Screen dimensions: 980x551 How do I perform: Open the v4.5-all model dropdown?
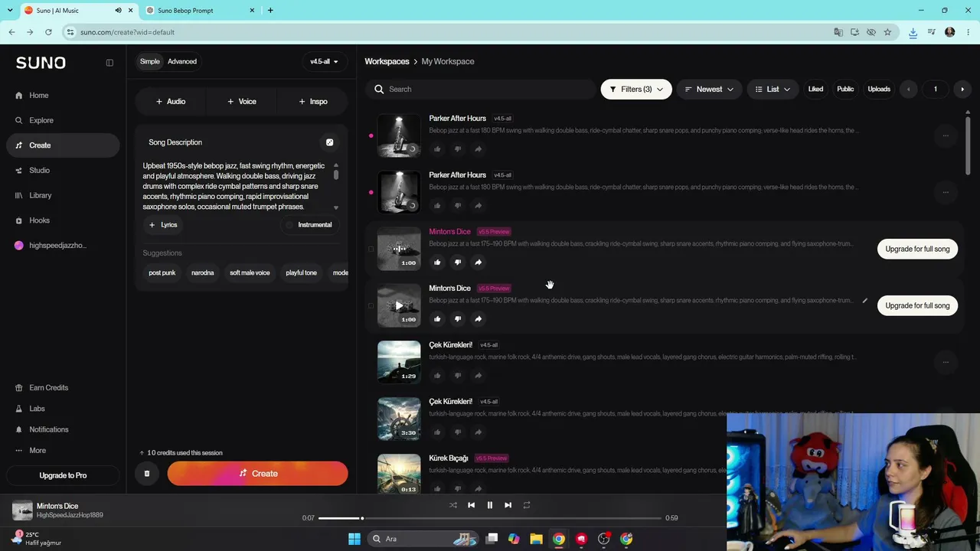tap(324, 62)
